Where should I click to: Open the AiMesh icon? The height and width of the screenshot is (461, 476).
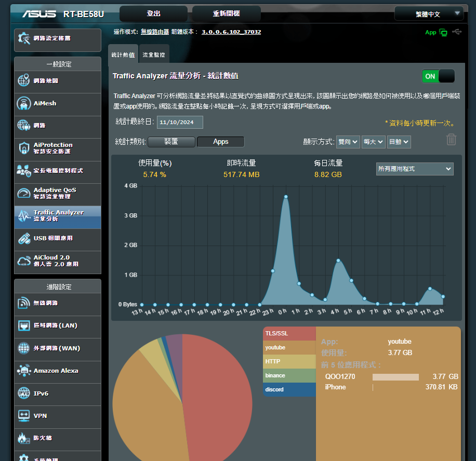[x=24, y=103]
